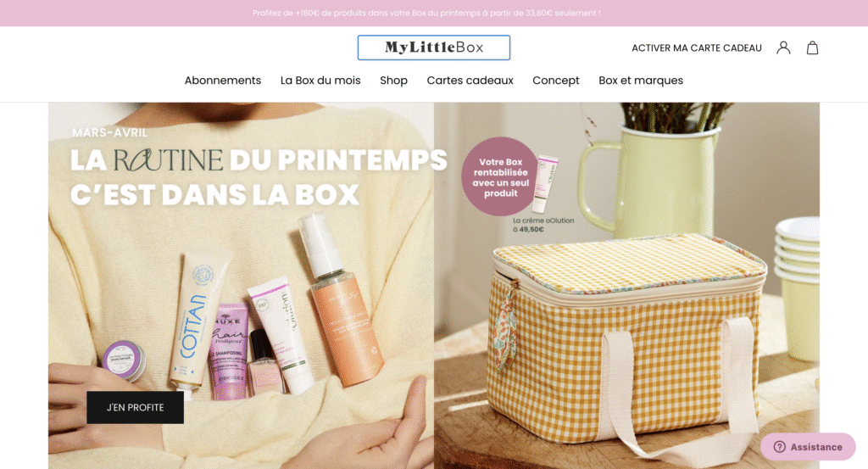Open the Assistance chat button

(x=808, y=447)
